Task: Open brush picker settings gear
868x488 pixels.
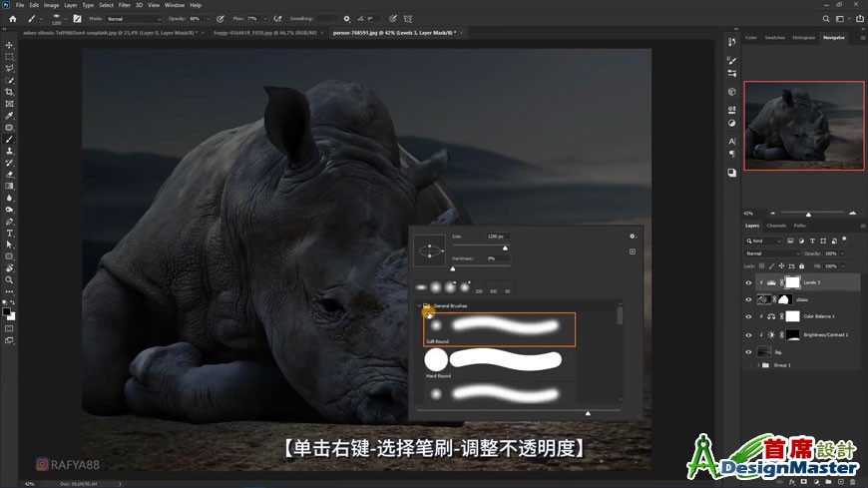Action: 633,237
